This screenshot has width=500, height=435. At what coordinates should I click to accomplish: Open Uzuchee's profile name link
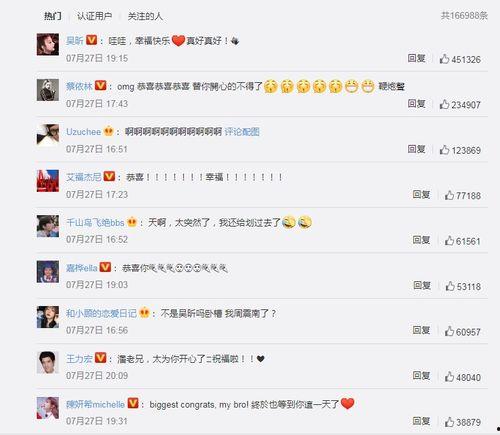coord(83,132)
